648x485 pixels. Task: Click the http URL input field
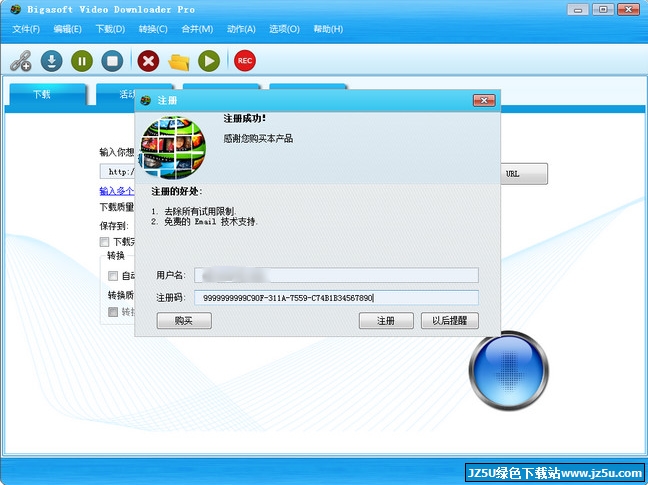(x=117, y=171)
